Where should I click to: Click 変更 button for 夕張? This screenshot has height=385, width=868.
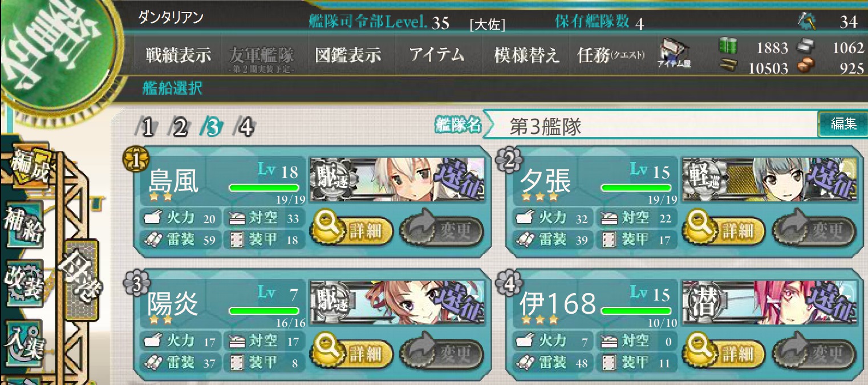click(814, 231)
